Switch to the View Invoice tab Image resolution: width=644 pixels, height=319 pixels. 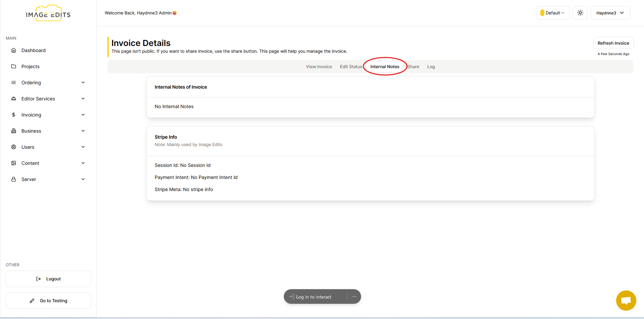pos(319,67)
